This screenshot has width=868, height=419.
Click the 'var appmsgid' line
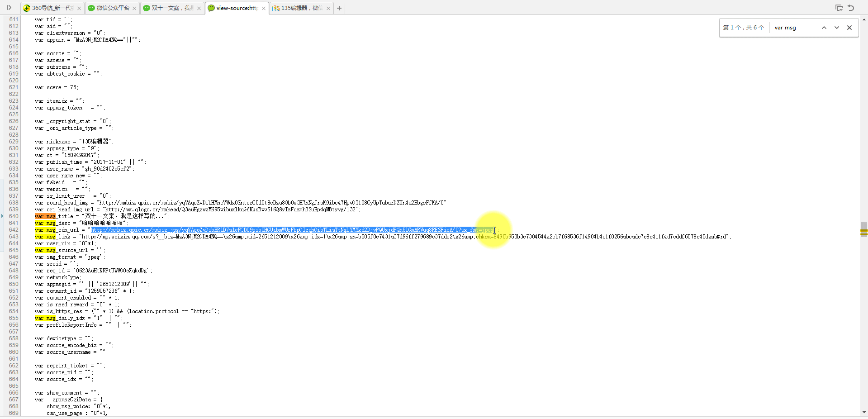pyautogui.click(x=92, y=284)
